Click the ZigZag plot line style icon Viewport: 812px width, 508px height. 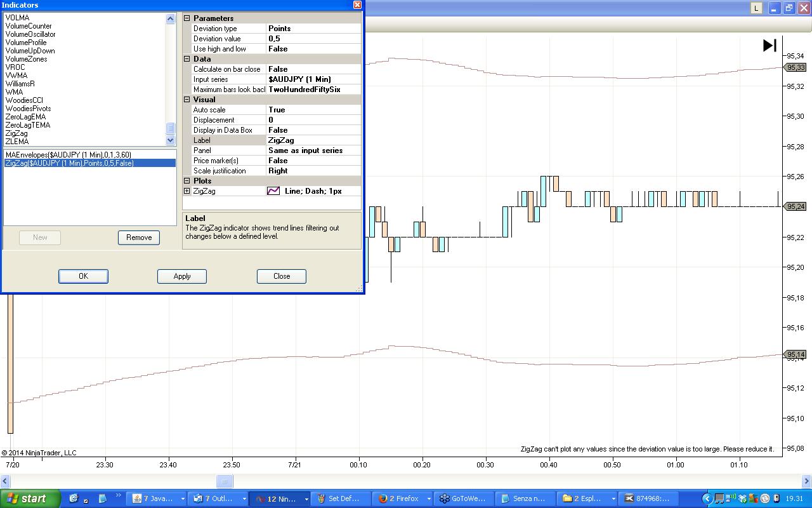pos(273,190)
